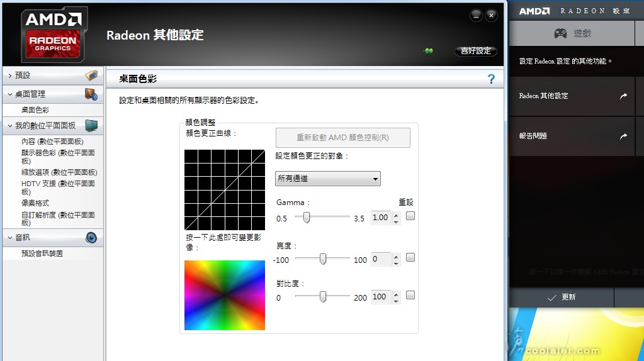This screenshot has width=644, height=361.
Task: Click the AMD Radeon Graphics logo
Action: click(x=54, y=35)
